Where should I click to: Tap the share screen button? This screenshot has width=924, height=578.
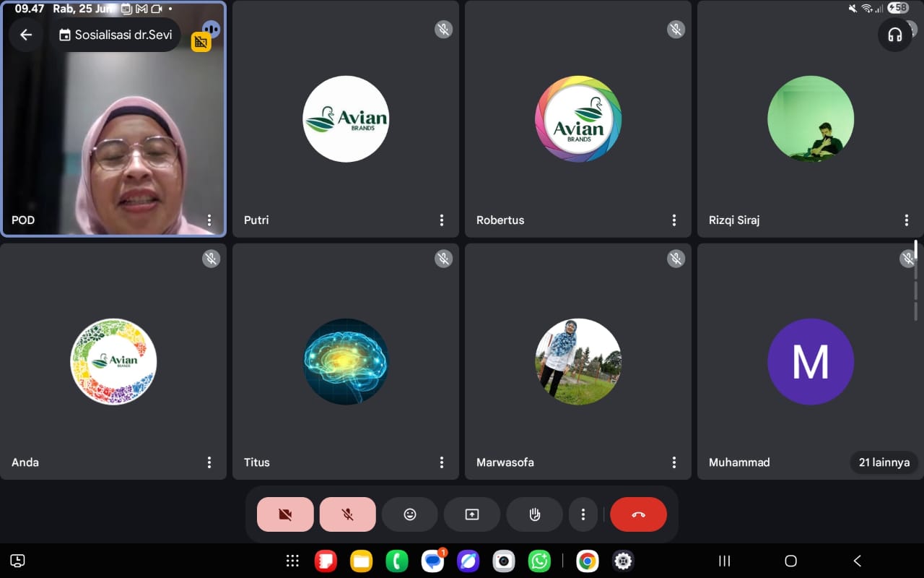coord(471,514)
